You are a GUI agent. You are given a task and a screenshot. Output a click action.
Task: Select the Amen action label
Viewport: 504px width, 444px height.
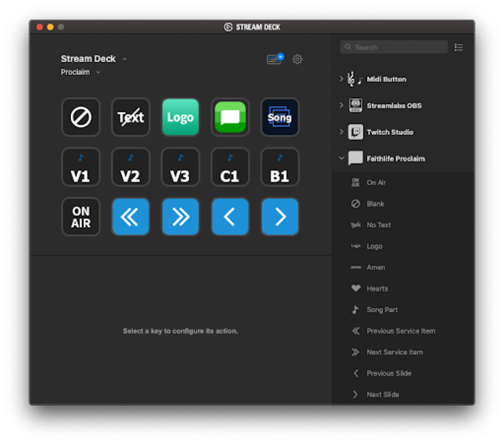pos(376,267)
